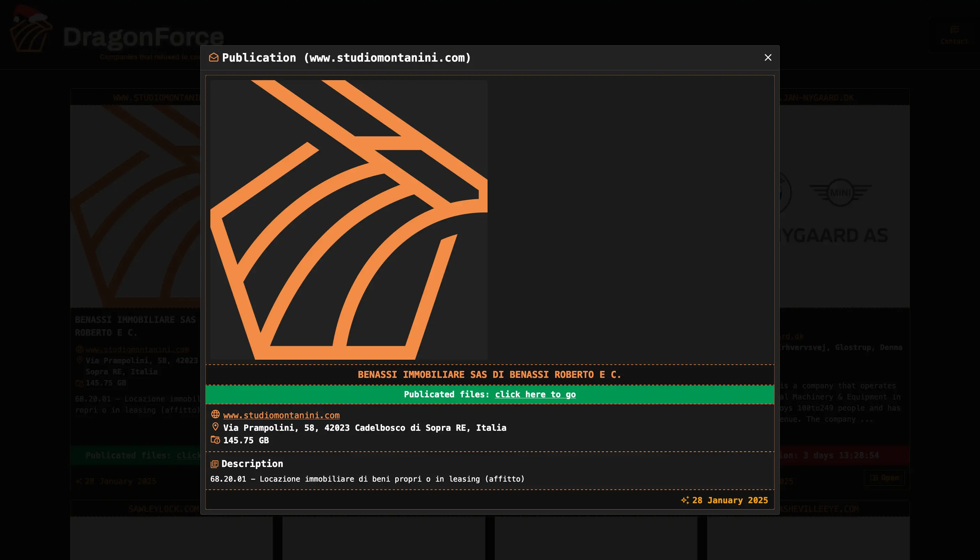Image resolution: width=980 pixels, height=560 pixels.
Task: Click the globe icon next to website
Action: click(x=215, y=414)
